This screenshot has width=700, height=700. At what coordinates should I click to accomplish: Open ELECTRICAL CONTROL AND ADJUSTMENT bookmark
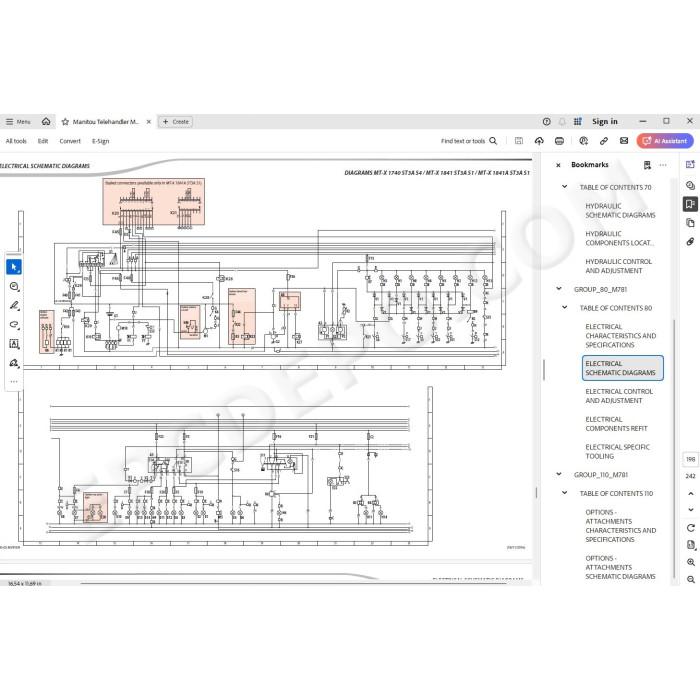point(619,396)
